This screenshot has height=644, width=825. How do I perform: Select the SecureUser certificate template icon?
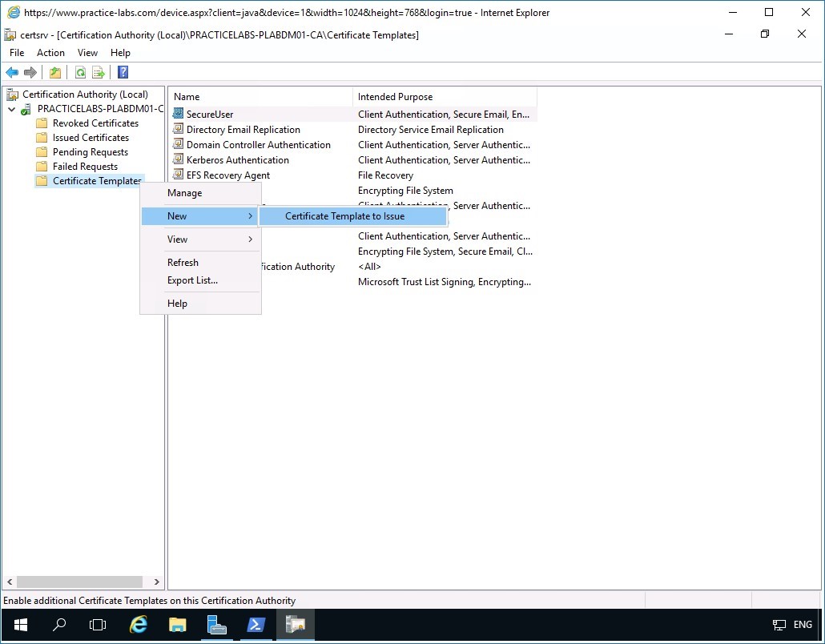[x=178, y=114]
